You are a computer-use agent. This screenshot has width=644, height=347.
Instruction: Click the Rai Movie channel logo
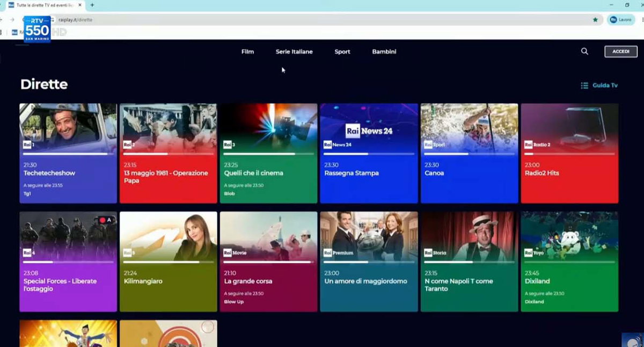pos(235,253)
